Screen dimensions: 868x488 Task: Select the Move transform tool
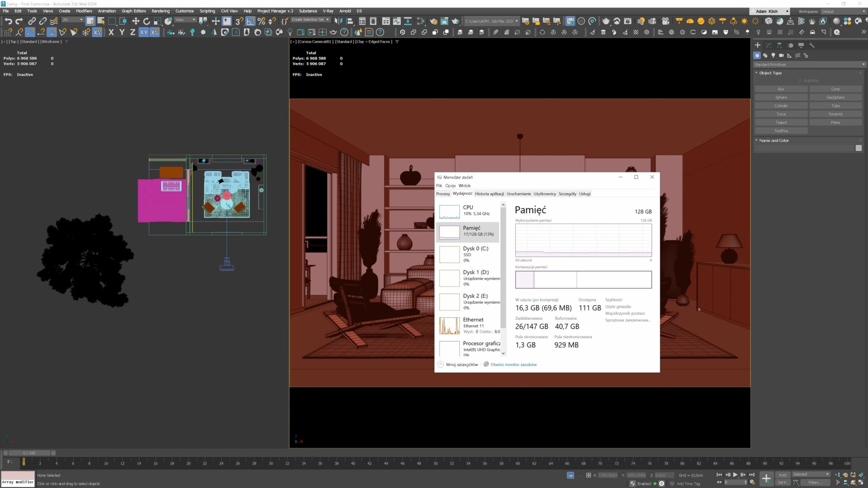[136, 21]
